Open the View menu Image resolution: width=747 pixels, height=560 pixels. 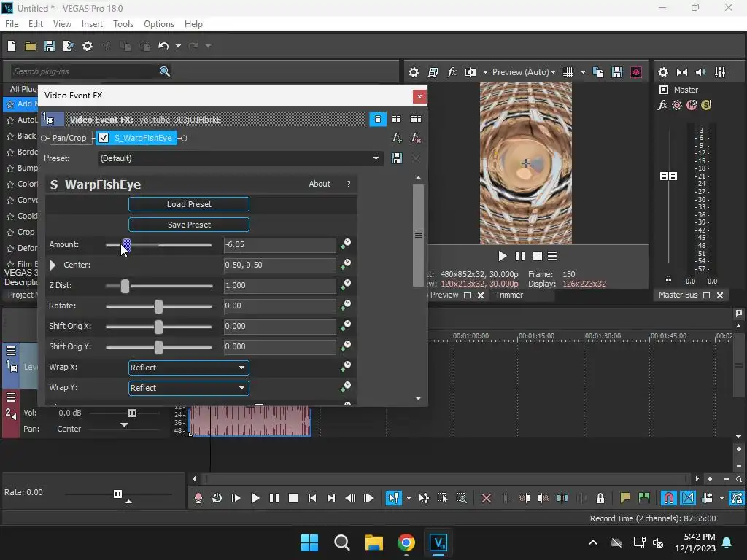click(x=62, y=24)
